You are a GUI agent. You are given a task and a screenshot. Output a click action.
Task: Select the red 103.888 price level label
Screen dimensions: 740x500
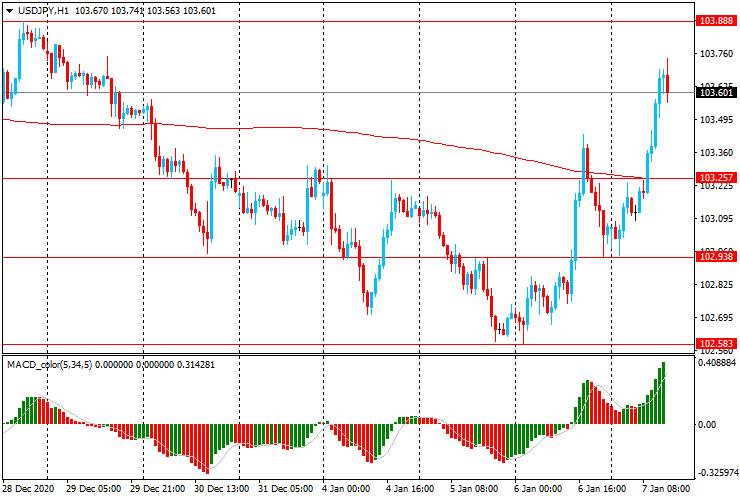click(x=716, y=20)
